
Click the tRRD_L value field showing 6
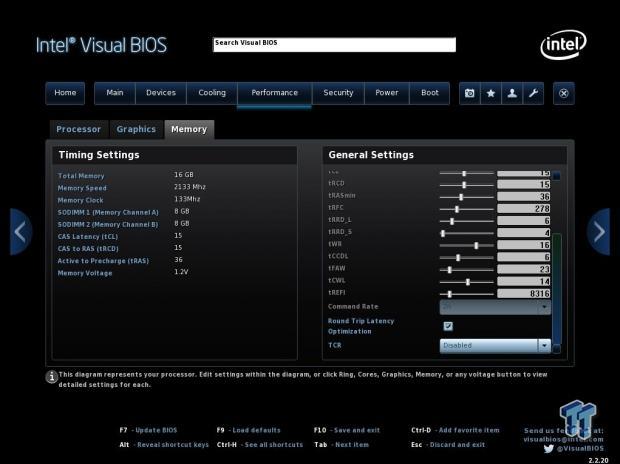524,221
